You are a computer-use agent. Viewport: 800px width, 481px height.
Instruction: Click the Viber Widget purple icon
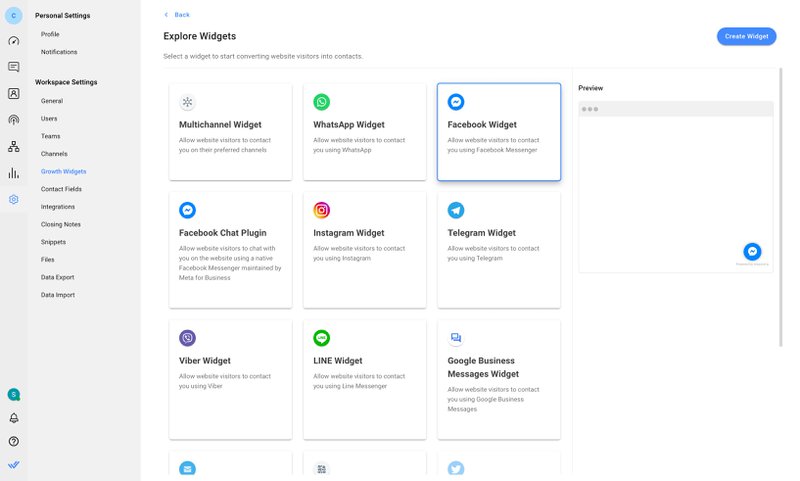[187, 338]
